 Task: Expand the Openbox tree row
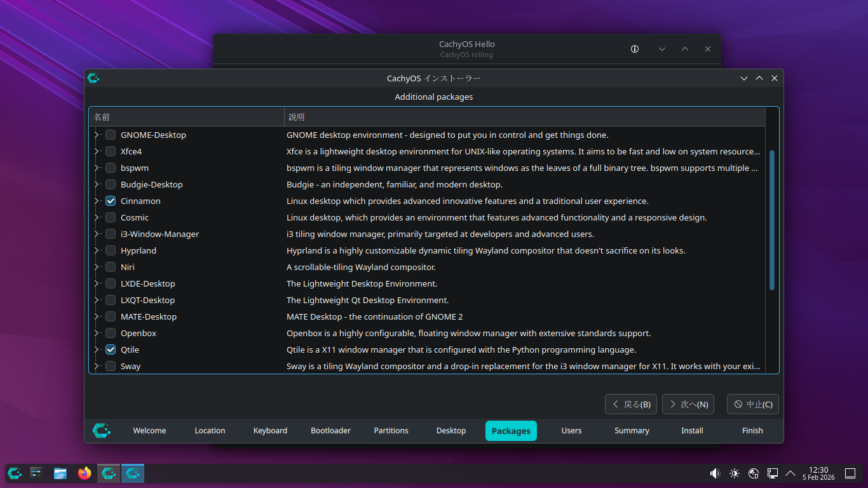pyautogui.click(x=97, y=333)
